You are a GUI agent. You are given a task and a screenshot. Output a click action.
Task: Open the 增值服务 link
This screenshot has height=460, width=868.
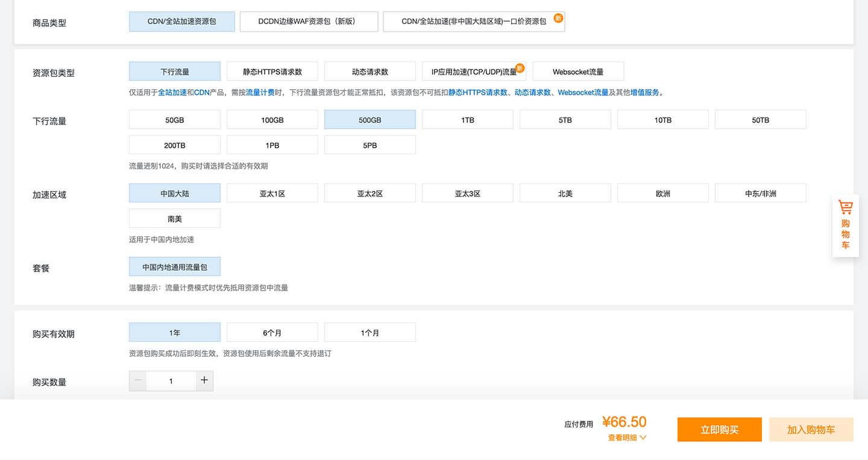pyautogui.click(x=645, y=92)
